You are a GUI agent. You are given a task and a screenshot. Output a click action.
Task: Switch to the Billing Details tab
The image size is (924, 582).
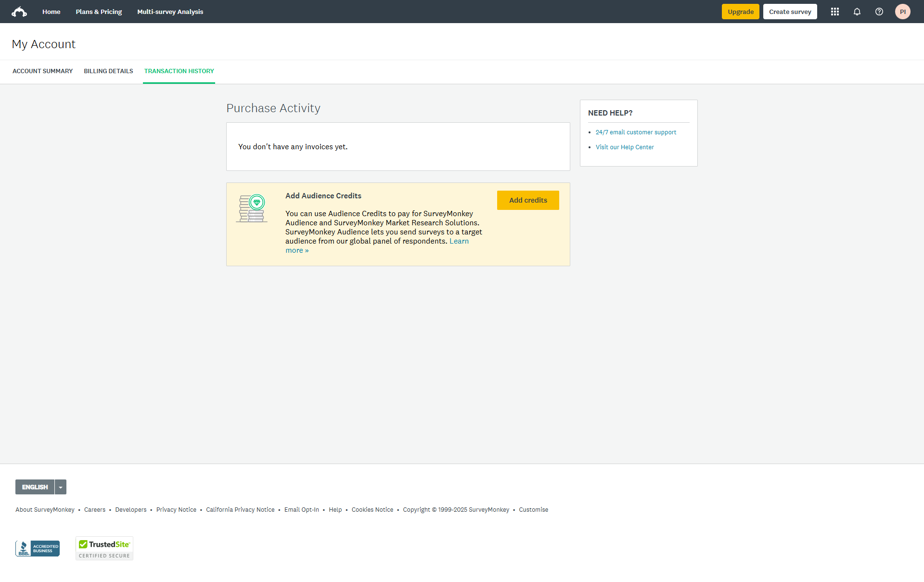click(108, 71)
